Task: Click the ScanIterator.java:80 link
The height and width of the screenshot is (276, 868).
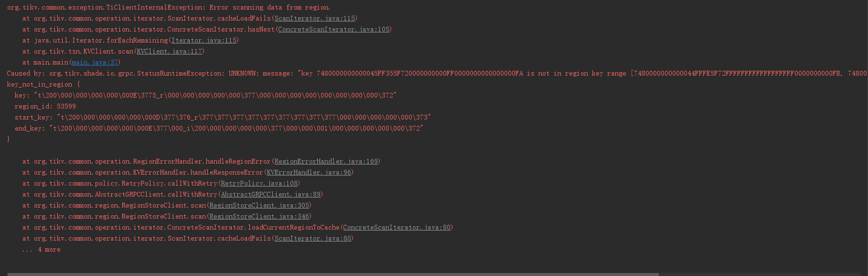Action: pyautogui.click(x=312, y=238)
